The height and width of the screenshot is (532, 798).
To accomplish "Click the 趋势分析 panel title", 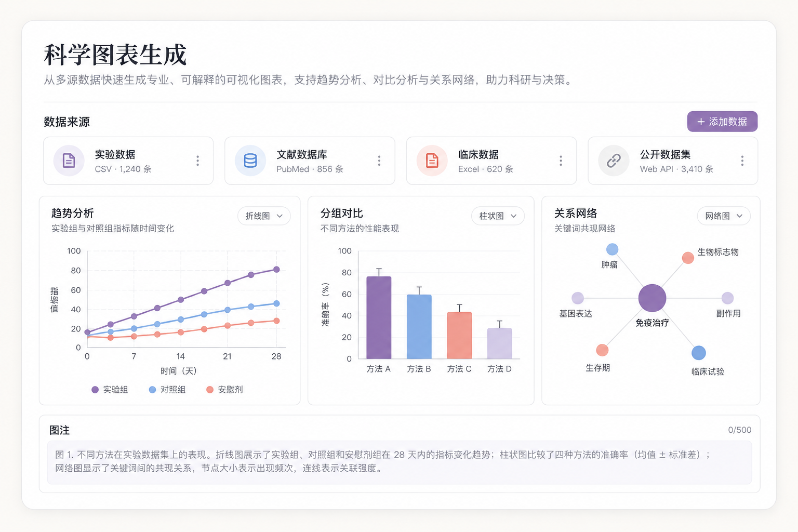I will [x=72, y=213].
